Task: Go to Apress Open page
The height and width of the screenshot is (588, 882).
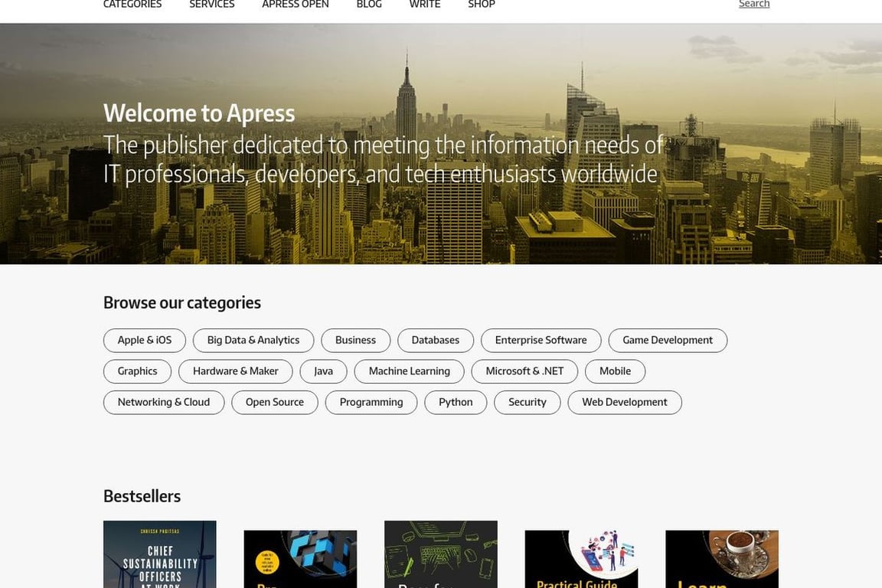Action: point(296,5)
